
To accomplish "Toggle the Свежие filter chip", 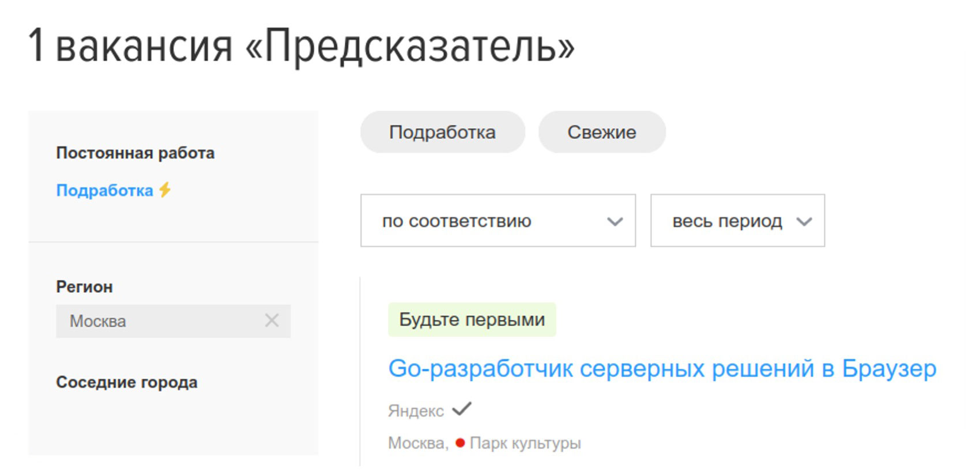I will 601,132.
